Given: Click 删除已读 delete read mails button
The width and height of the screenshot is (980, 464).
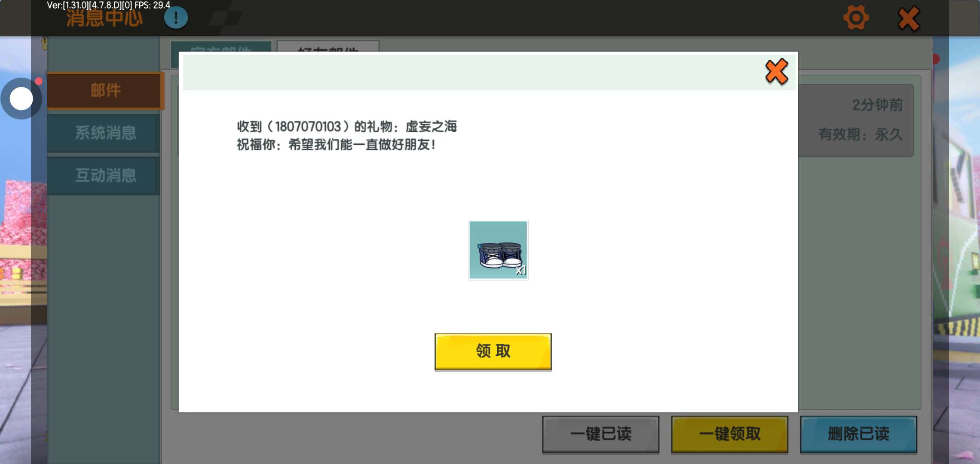Looking at the screenshot, I should coord(858,434).
